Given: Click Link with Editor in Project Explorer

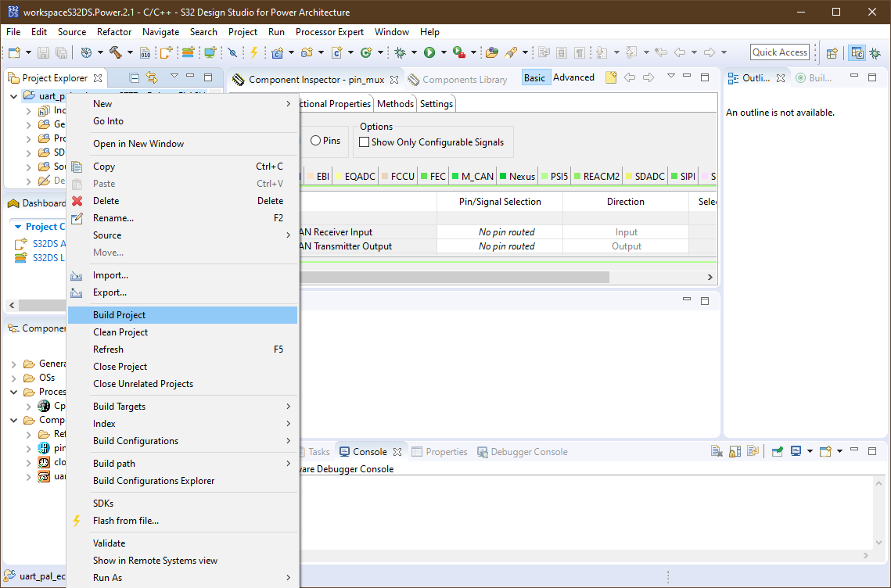Looking at the screenshot, I should [x=152, y=77].
